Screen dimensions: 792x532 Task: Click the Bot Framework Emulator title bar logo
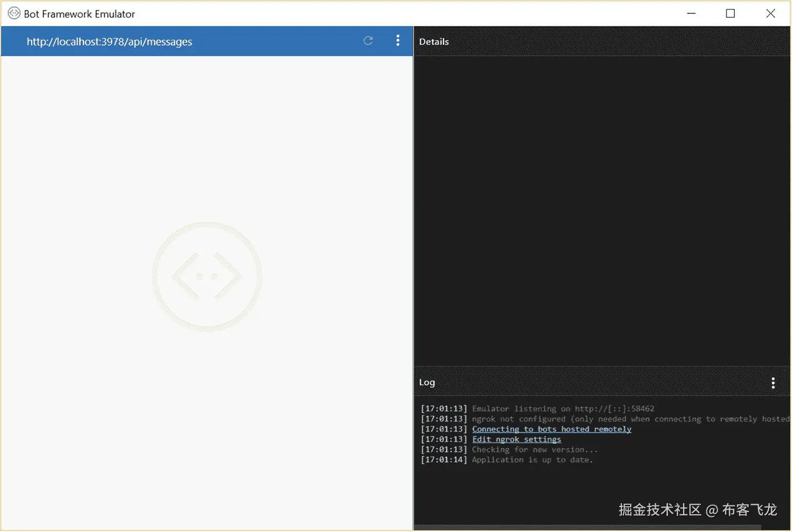[x=14, y=13]
